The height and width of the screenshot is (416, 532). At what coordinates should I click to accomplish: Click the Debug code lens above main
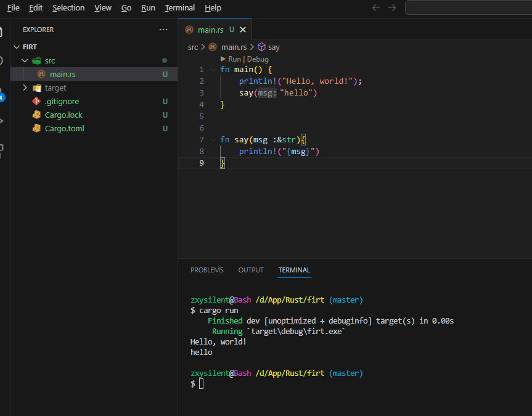pos(258,59)
